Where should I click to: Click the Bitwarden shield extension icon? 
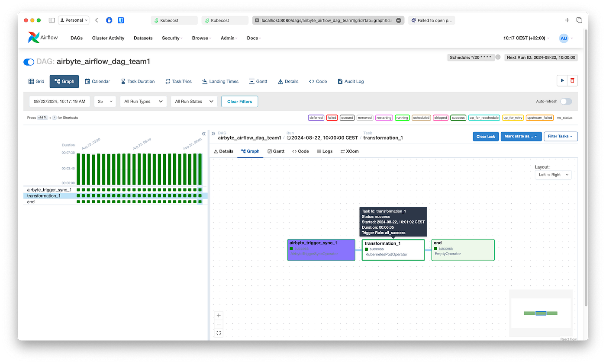(x=121, y=20)
